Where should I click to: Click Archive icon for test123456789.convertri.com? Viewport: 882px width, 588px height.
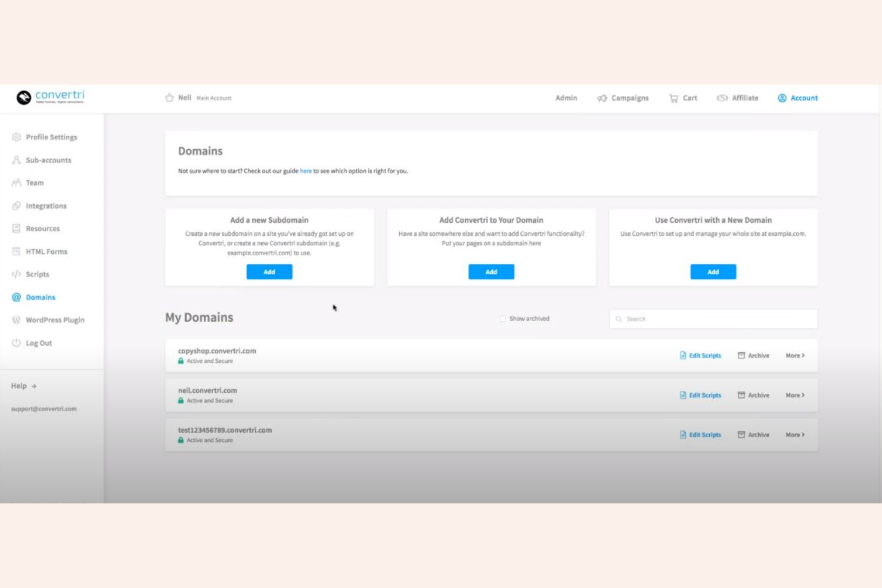tap(741, 435)
